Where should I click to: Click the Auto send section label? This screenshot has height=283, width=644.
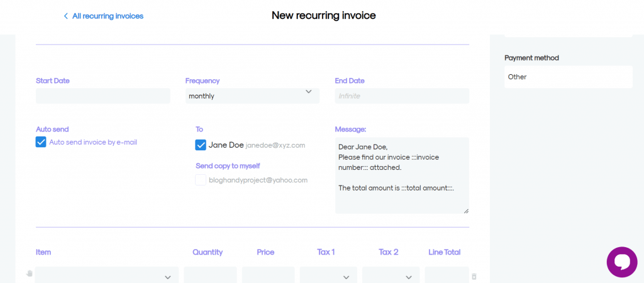(52, 130)
